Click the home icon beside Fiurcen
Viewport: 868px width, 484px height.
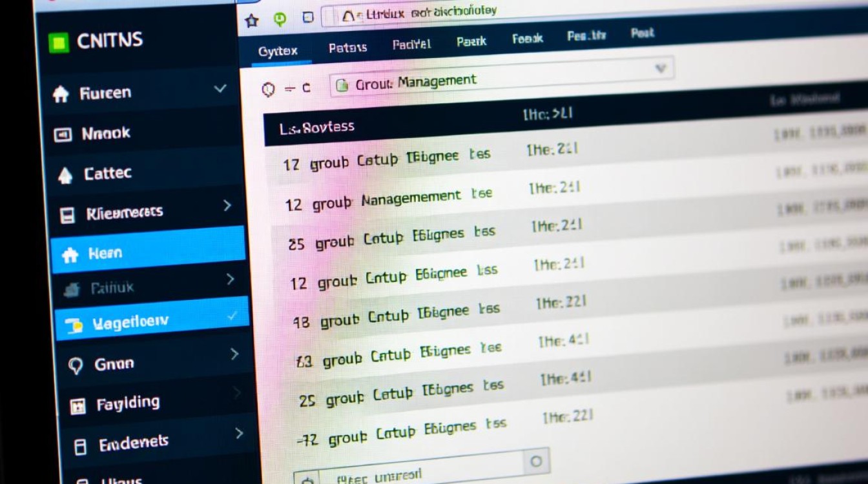point(60,94)
